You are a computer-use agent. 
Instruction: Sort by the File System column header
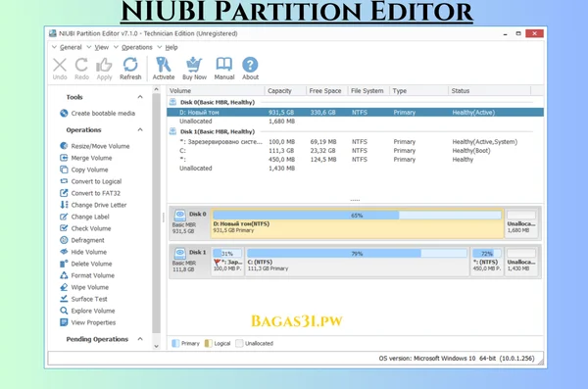(x=368, y=91)
